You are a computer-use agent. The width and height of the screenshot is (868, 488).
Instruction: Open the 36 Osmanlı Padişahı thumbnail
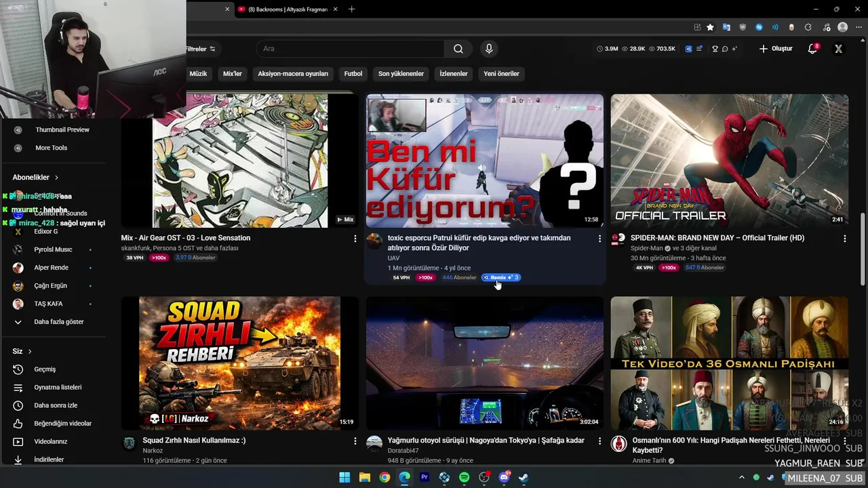pyautogui.click(x=730, y=363)
